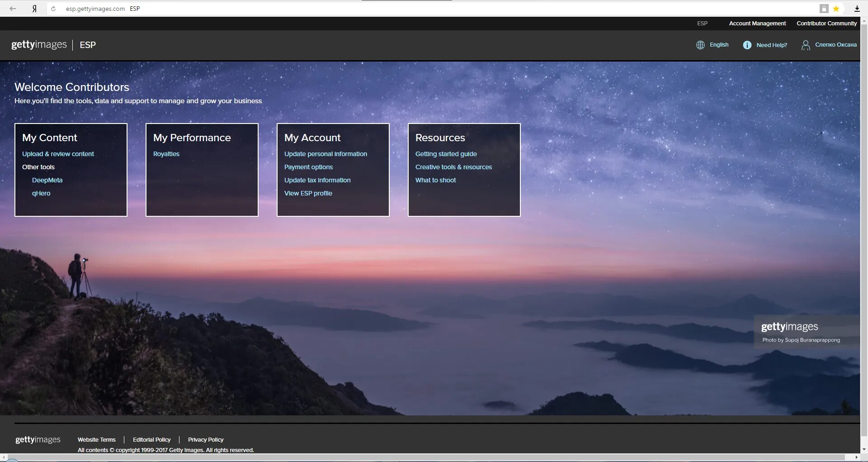This screenshot has width=868, height=462.
Task: Open the ESP top navigation item
Action: tap(702, 23)
